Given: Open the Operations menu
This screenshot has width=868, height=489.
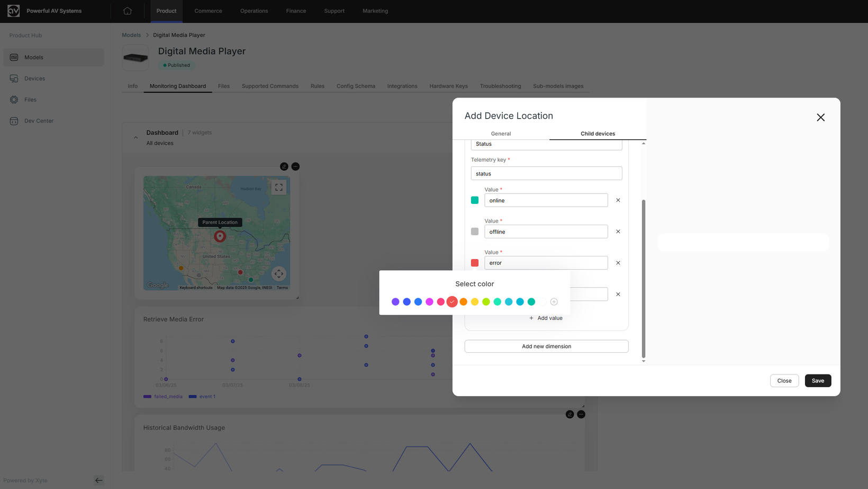Looking at the screenshot, I should click(254, 11).
